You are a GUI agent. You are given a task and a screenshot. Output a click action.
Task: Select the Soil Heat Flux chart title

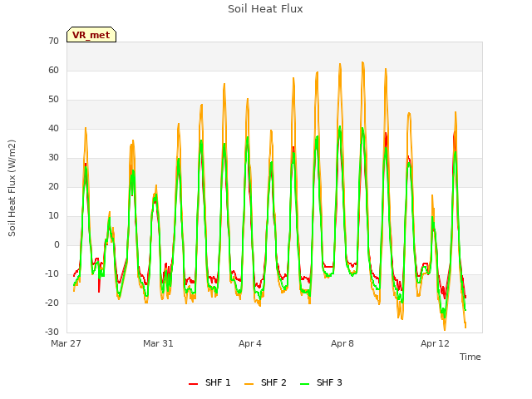point(265,9)
